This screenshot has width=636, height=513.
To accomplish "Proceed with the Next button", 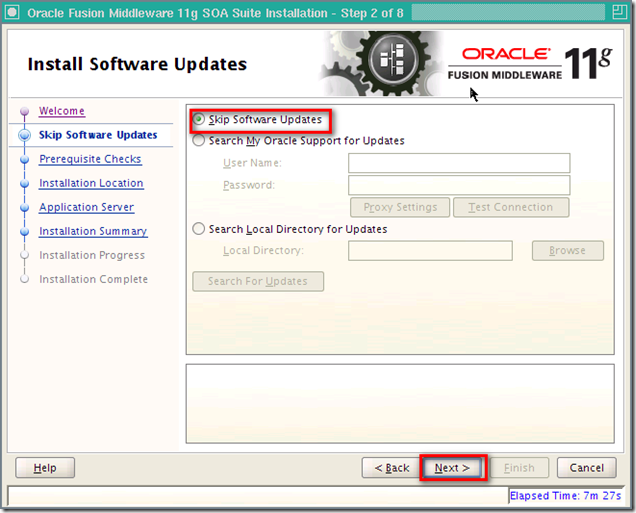I will pos(453,468).
